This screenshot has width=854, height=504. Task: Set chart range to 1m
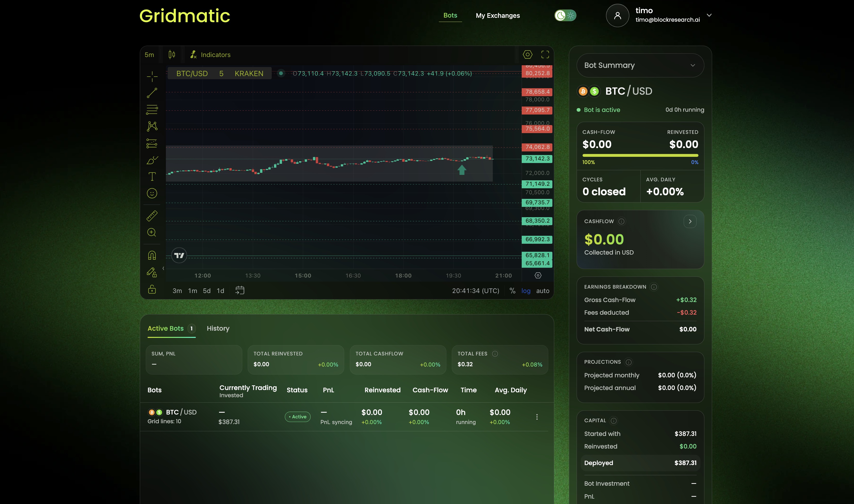(193, 291)
